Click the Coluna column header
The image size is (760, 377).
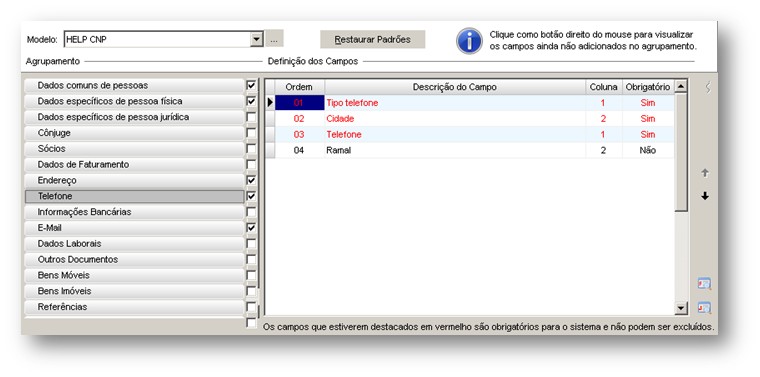point(603,87)
